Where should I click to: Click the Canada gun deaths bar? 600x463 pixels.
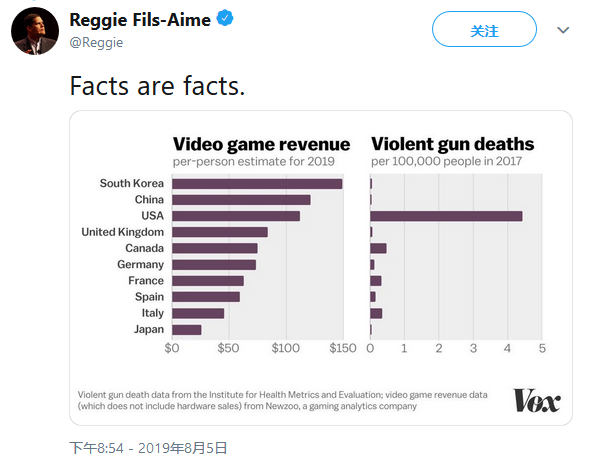tap(378, 248)
